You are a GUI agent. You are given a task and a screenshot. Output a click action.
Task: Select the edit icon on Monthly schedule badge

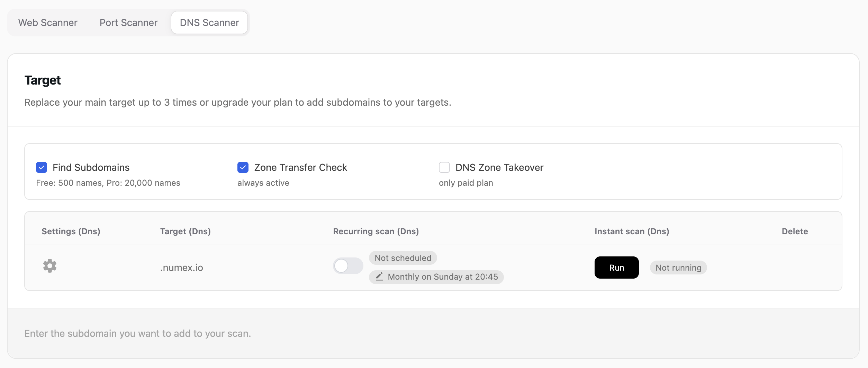click(380, 277)
